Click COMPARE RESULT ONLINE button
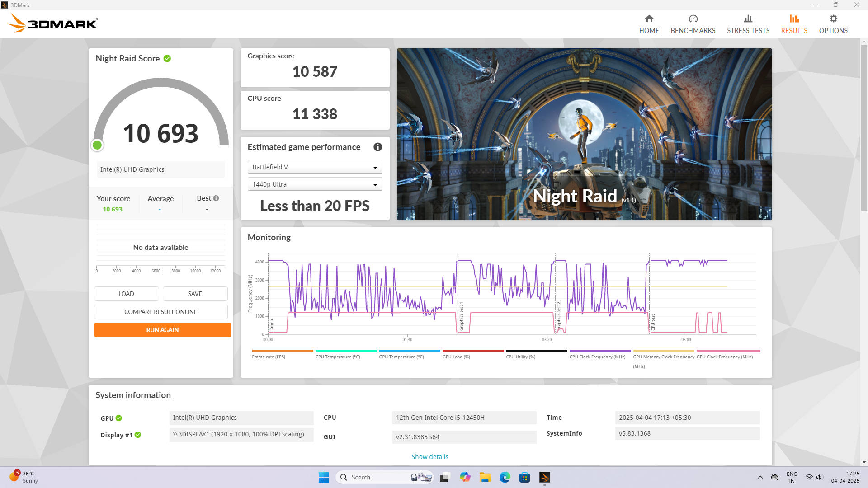The image size is (868, 488). tap(160, 312)
